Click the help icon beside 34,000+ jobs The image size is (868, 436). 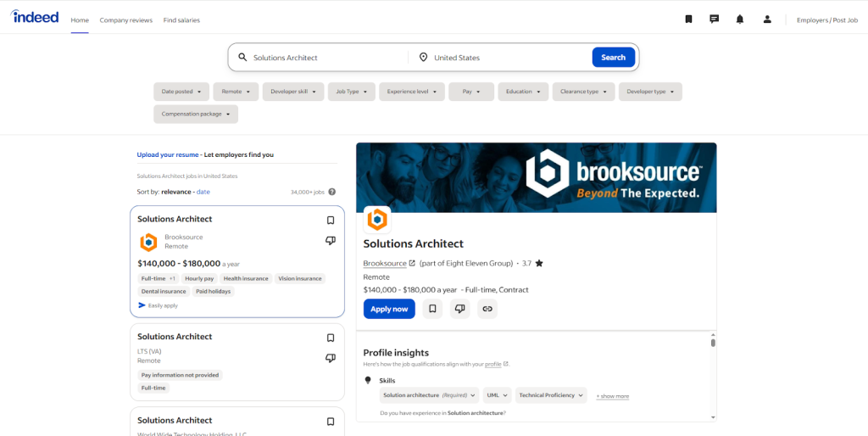pos(331,193)
